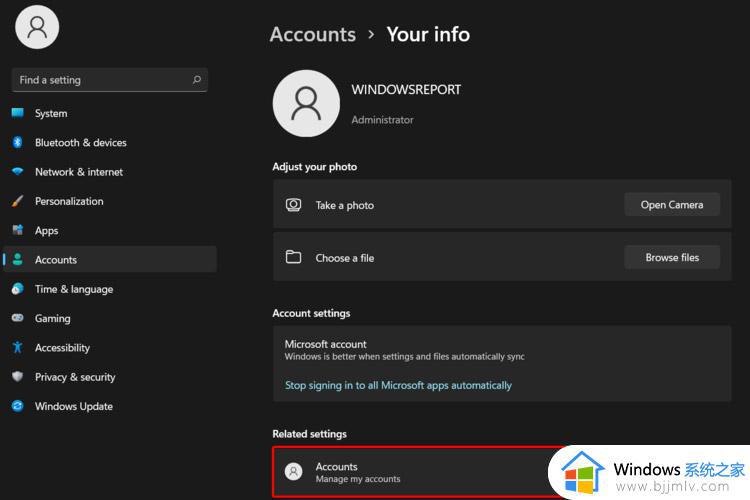Image resolution: width=750 pixels, height=500 pixels.
Task: Click the Administrator label under the name
Action: tap(382, 120)
